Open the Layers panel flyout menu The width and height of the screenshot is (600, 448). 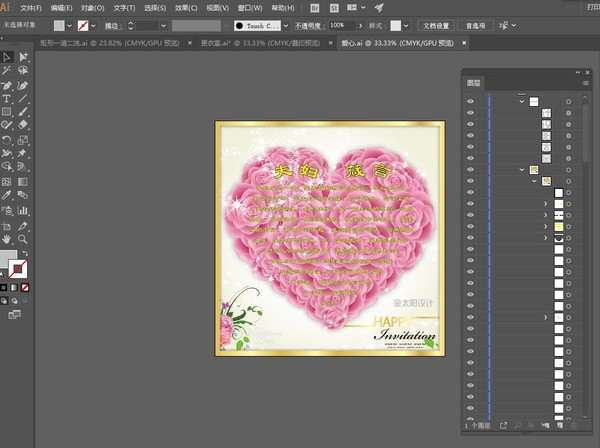[586, 83]
